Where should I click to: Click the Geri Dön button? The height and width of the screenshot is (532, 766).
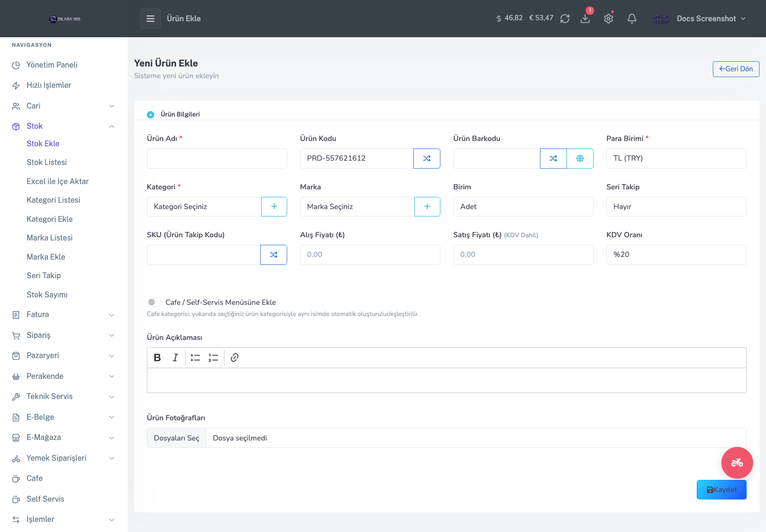point(736,69)
